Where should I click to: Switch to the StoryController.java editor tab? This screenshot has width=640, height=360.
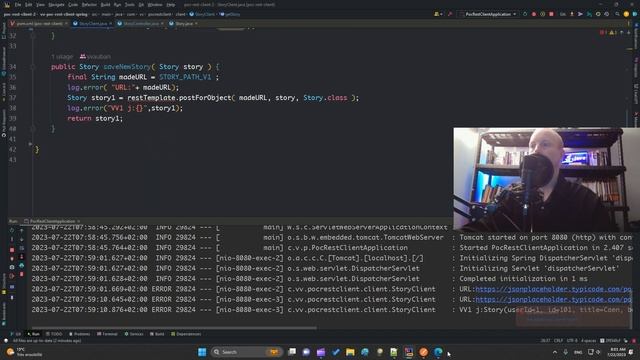tap(140, 24)
